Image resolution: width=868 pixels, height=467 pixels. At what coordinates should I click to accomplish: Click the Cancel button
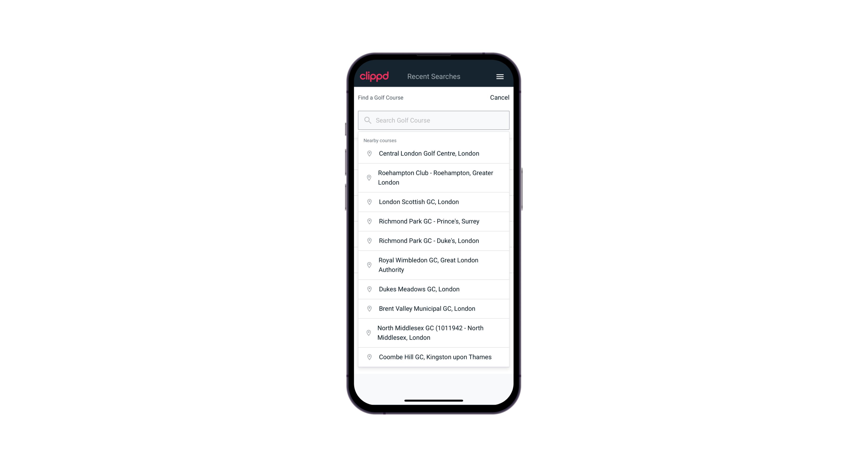pyautogui.click(x=498, y=97)
